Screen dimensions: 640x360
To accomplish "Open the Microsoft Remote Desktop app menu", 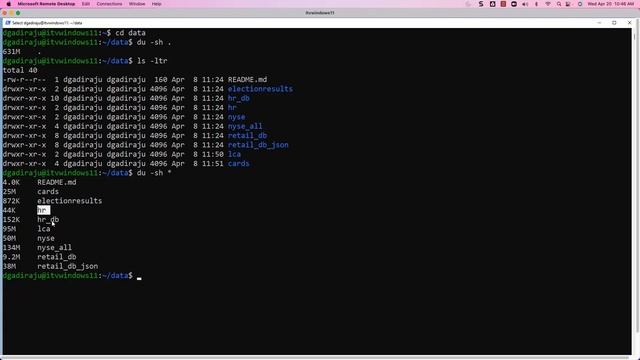I will (x=46, y=4).
